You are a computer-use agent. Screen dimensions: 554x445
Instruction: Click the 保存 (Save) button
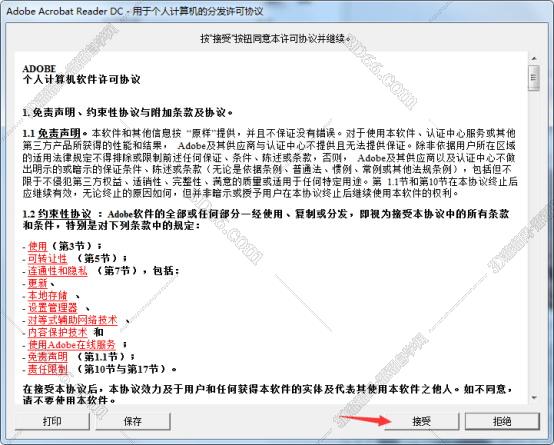coord(133,421)
